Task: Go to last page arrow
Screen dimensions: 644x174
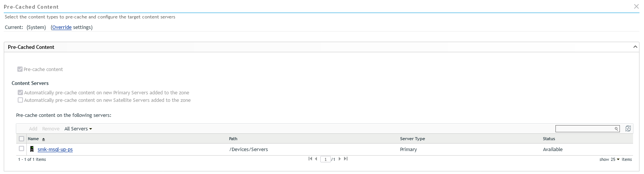Action: coord(346,159)
